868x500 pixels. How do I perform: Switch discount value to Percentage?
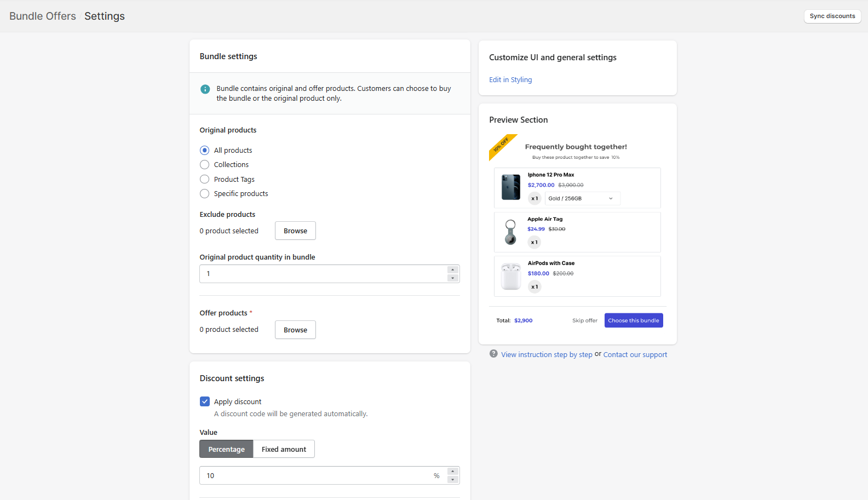pos(226,449)
